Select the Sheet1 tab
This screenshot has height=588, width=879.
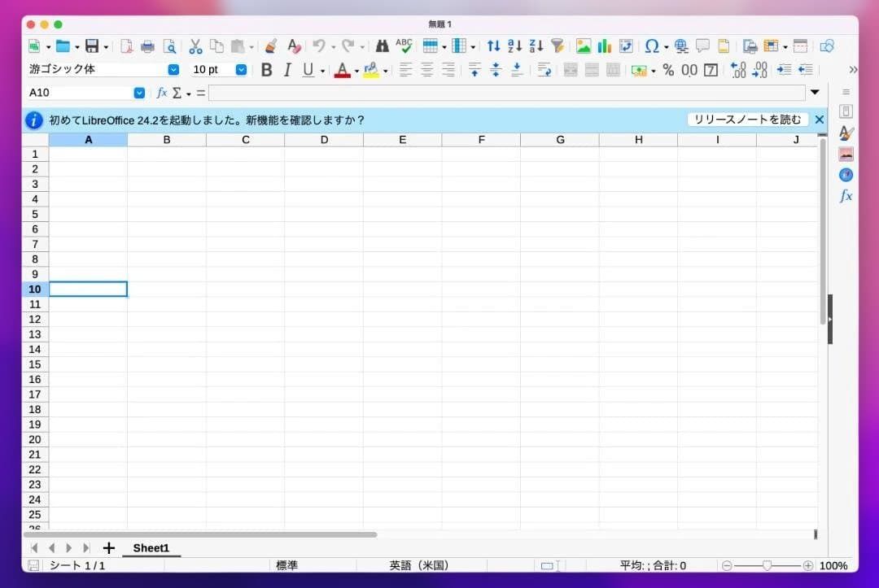click(151, 548)
